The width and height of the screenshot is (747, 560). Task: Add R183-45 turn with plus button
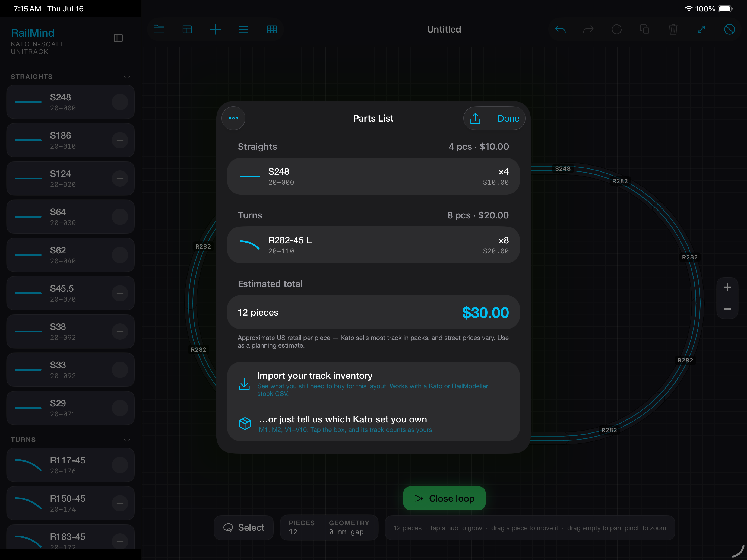tap(120, 542)
